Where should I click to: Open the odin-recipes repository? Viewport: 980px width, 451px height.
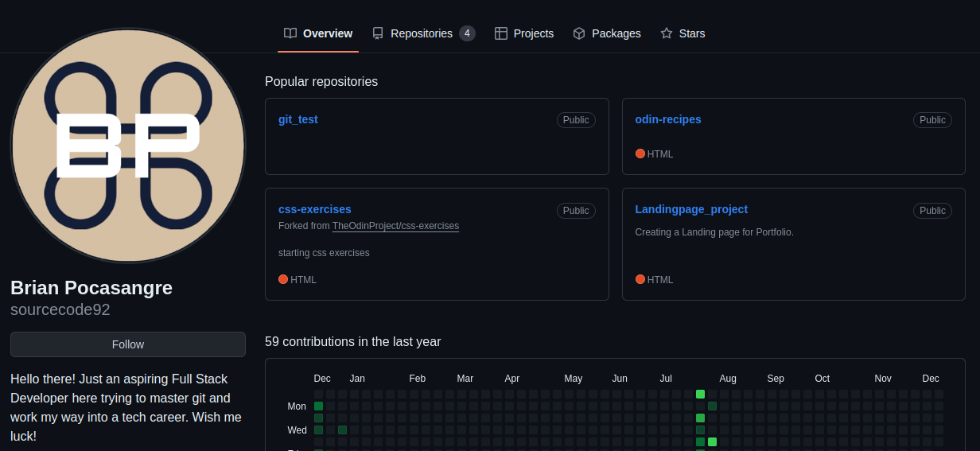(668, 119)
